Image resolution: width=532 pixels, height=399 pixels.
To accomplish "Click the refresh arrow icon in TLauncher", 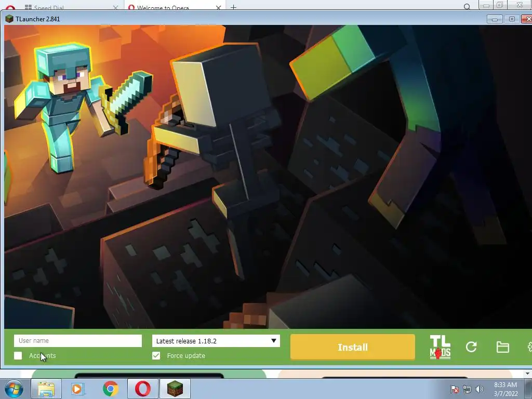I will coord(471,347).
